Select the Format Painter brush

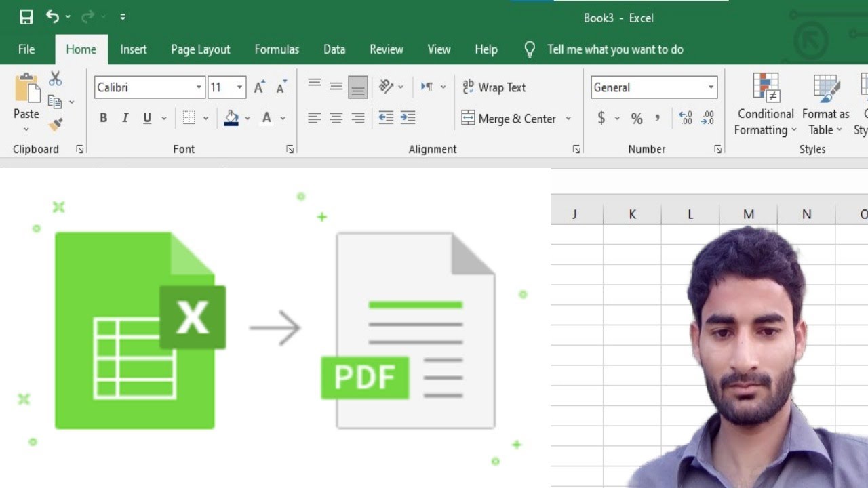click(x=56, y=125)
